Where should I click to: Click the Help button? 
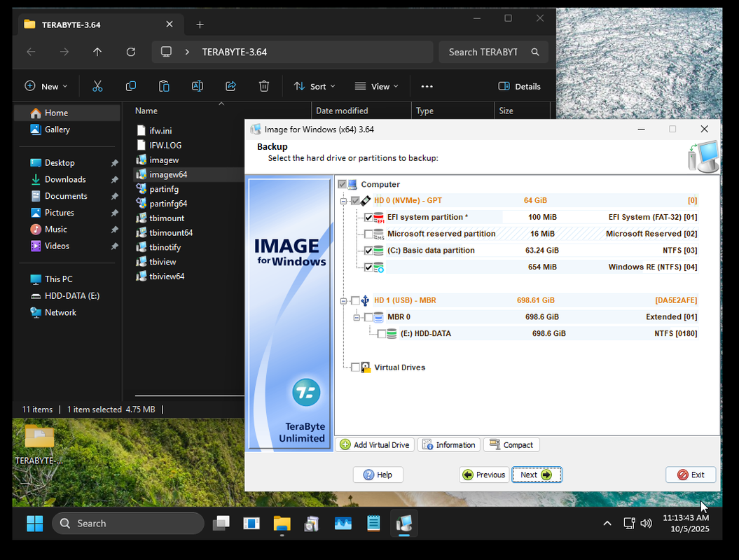point(378,475)
